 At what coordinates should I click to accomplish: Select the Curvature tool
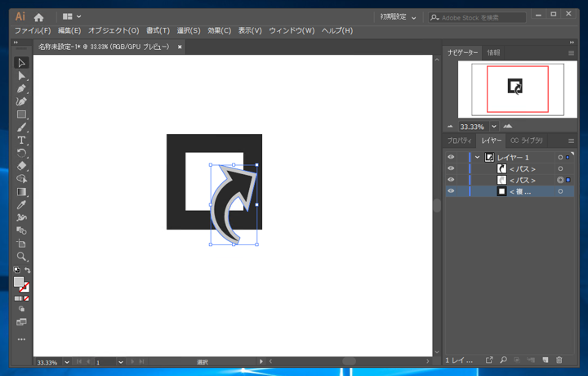click(x=21, y=101)
